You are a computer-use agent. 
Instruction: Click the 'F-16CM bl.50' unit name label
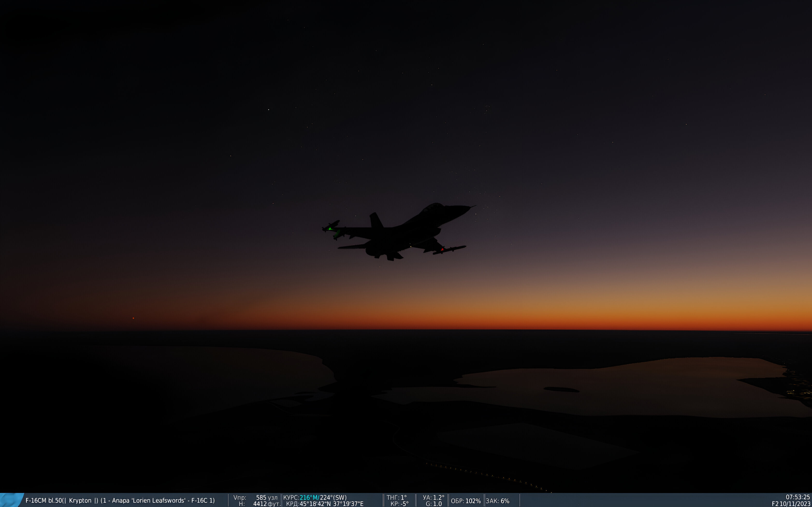coord(43,500)
